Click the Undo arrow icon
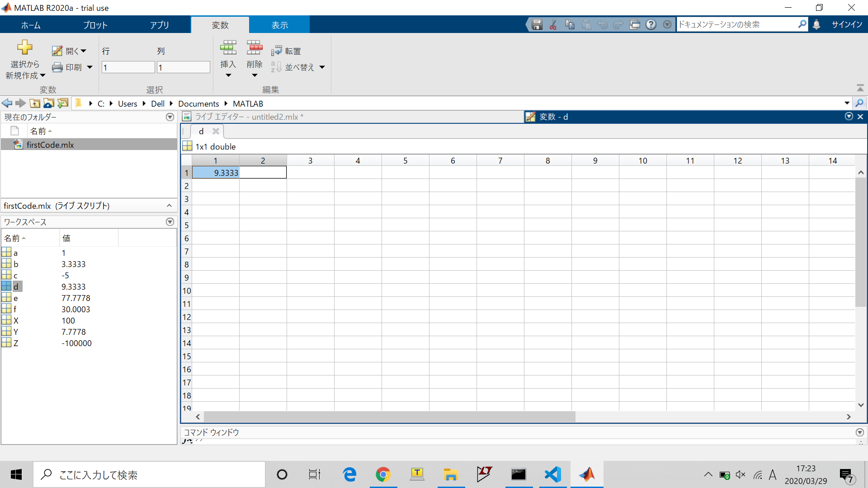 coord(602,24)
